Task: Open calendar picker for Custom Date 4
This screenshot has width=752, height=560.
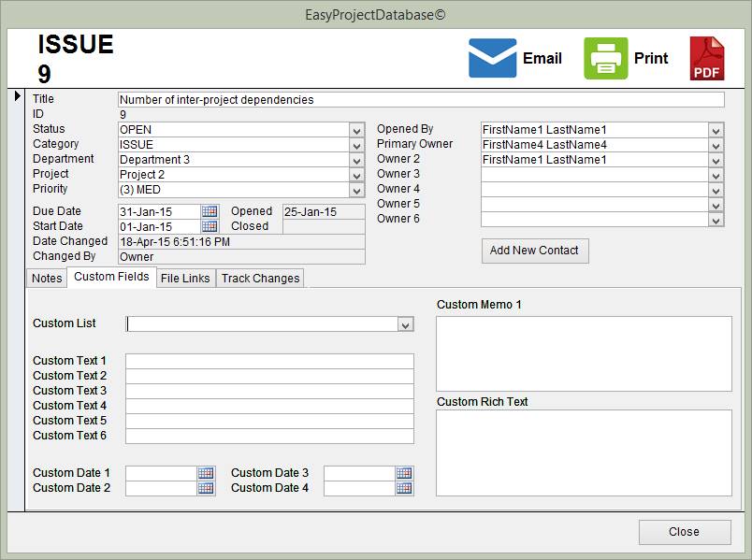Action: coord(404,488)
